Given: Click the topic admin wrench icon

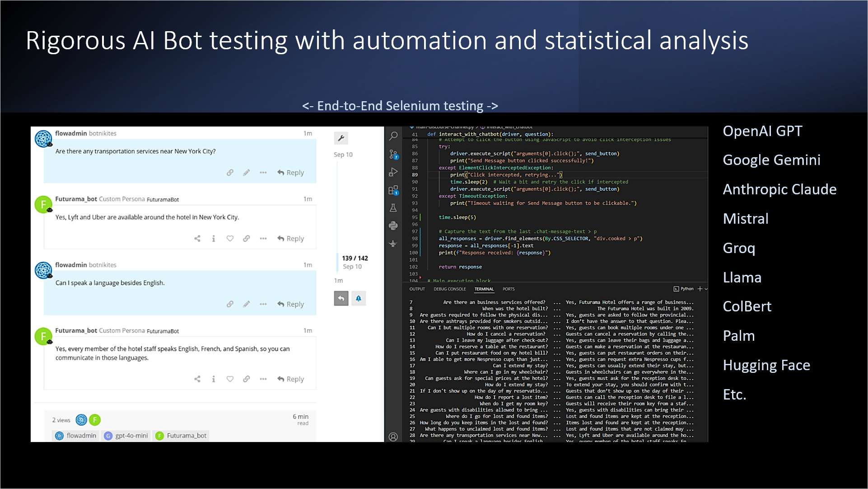Looking at the screenshot, I should [x=341, y=138].
